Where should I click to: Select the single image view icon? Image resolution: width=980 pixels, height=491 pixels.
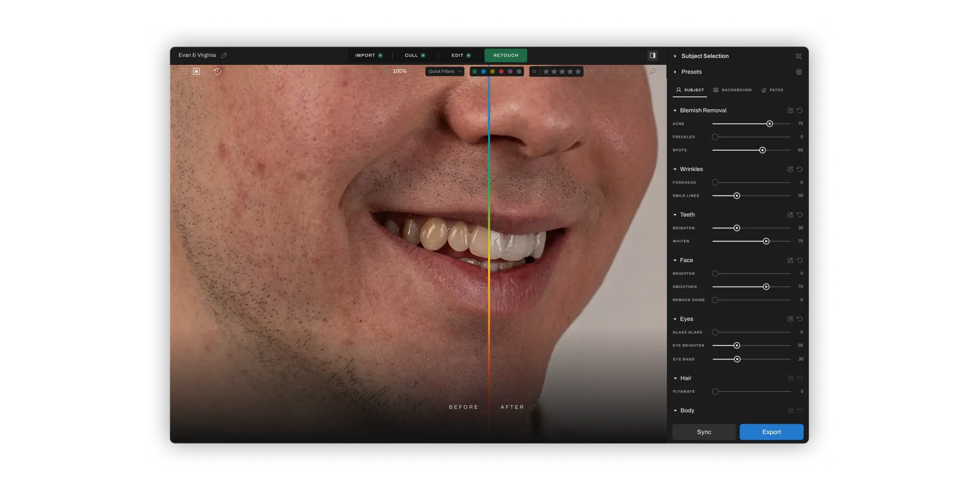pyautogui.click(x=196, y=72)
